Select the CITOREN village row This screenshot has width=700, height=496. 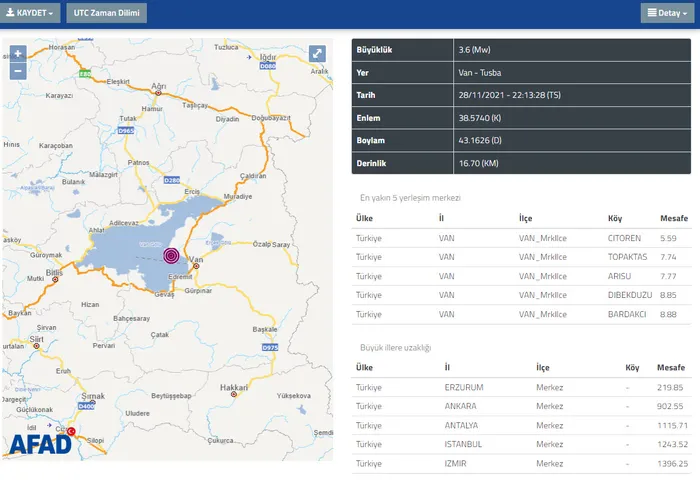(520, 238)
